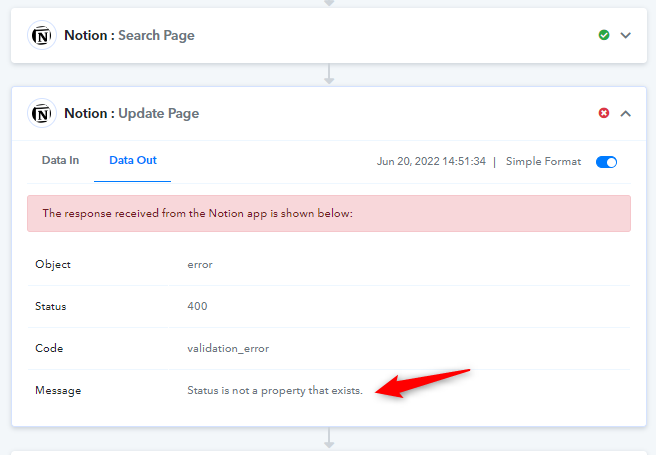Click the Object field label

point(53,265)
